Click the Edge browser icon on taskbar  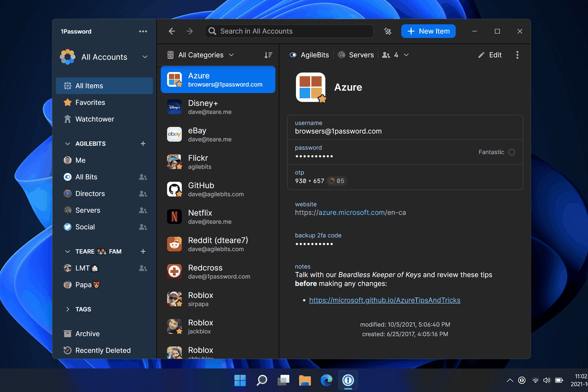pyautogui.click(x=326, y=380)
